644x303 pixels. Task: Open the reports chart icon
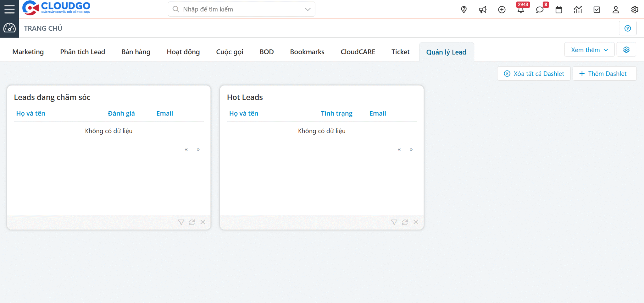pyautogui.click(x=578, y=10)
